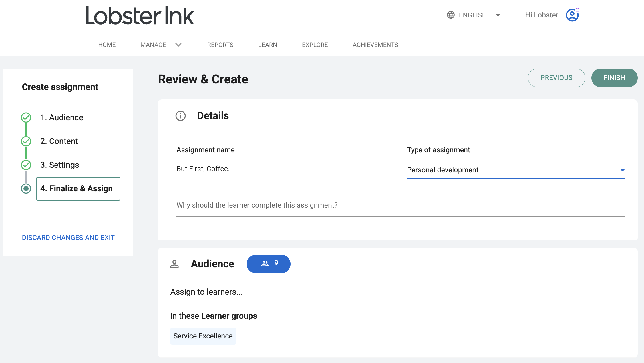The image size is (644, 363).
Task: Open the user profile avatar icon
Action: pyautogui.click(x=572, y=15)
